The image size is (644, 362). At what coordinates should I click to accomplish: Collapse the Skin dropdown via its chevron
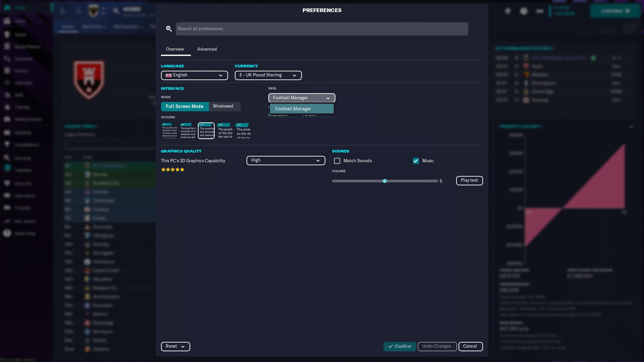pyautogui.click(x=328, y=98)
